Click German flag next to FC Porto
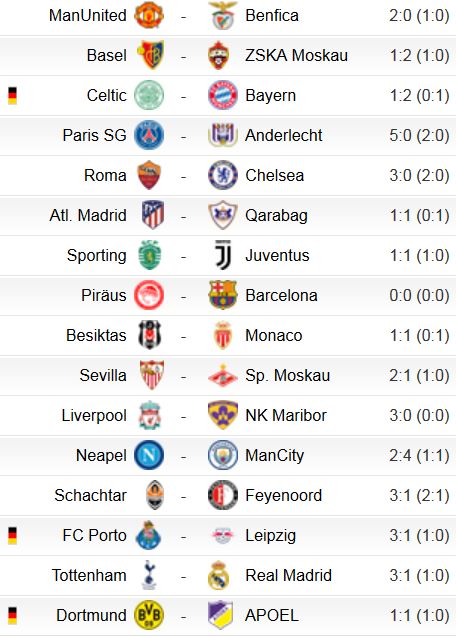The width and height of the screenshot is (456, 636). (13, 535)
